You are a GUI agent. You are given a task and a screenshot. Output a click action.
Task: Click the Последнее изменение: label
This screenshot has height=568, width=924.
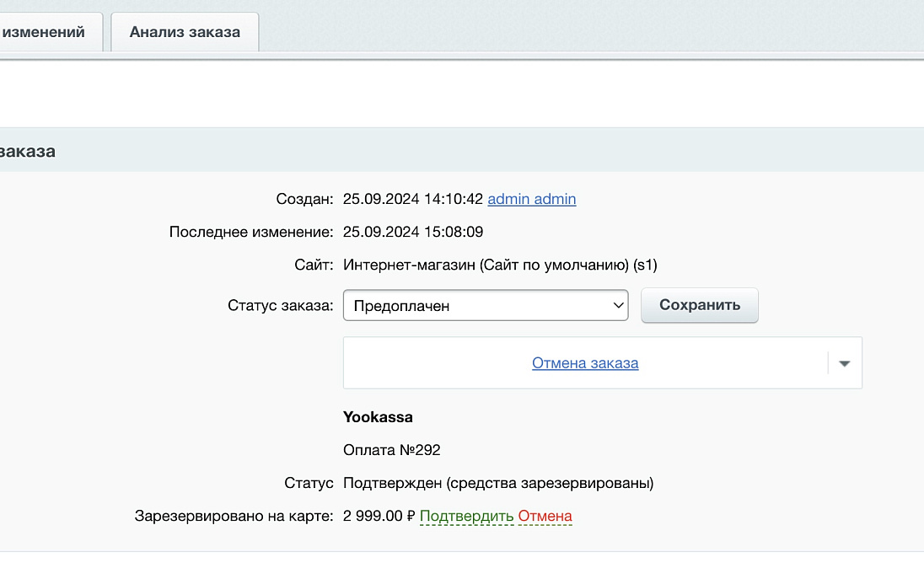pyautogui.click(x=251, y=232)
